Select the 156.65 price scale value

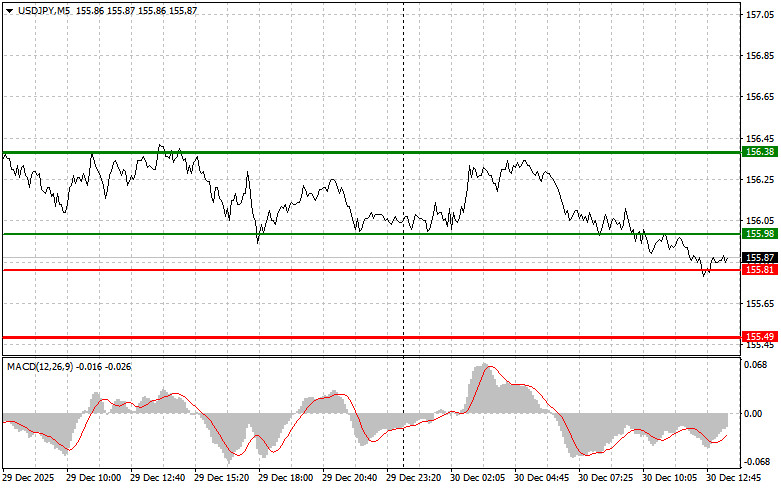pos(760,97)
